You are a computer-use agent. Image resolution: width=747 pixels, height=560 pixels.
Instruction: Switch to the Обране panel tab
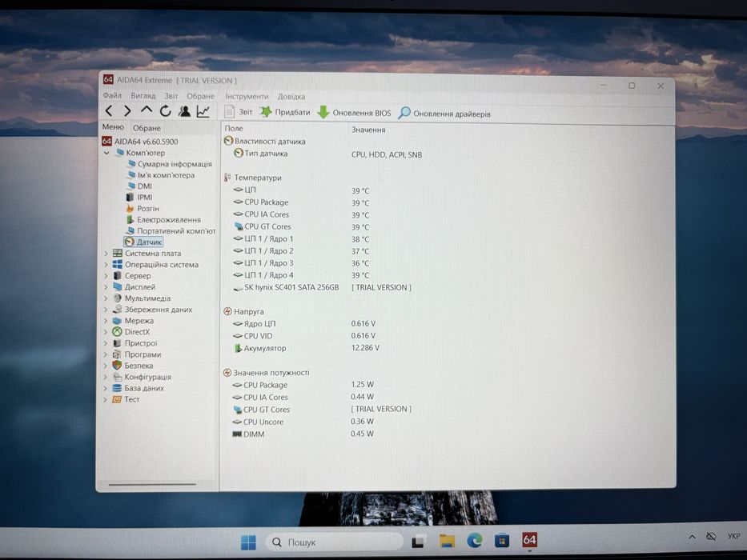pyautogui.click(x=147, y=128)
